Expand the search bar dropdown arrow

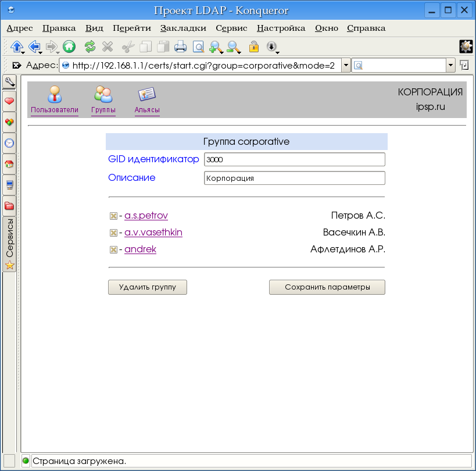click(x=450, y=65)
